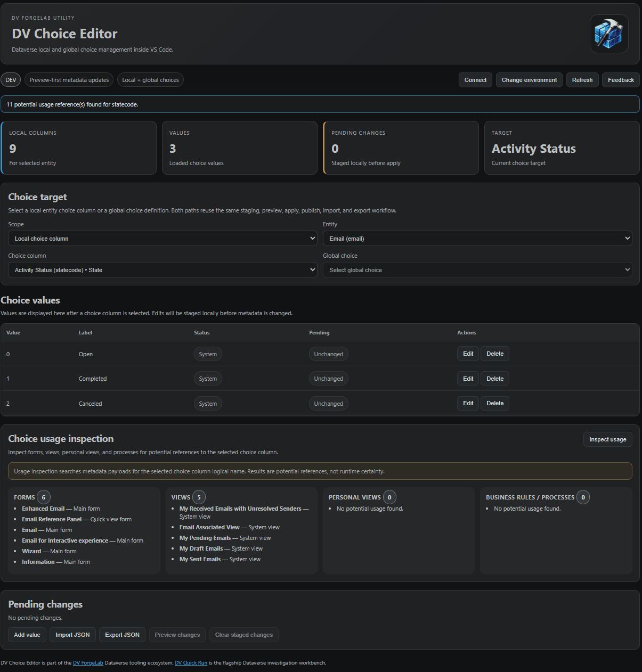Click My Sent Emails view entry
Image resolution: width=642 pixels, height=672 pixels.
pyautogui.click(x=220, y=559)
